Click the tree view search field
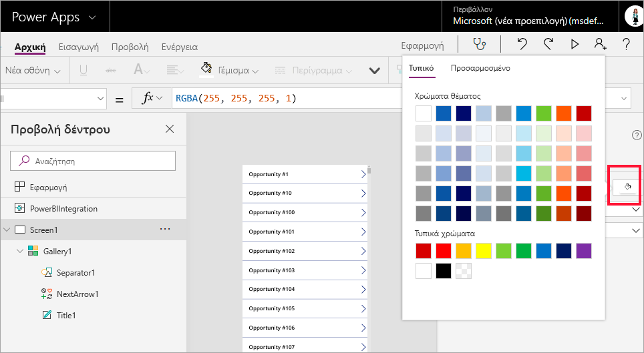 [x=93, y=161]
